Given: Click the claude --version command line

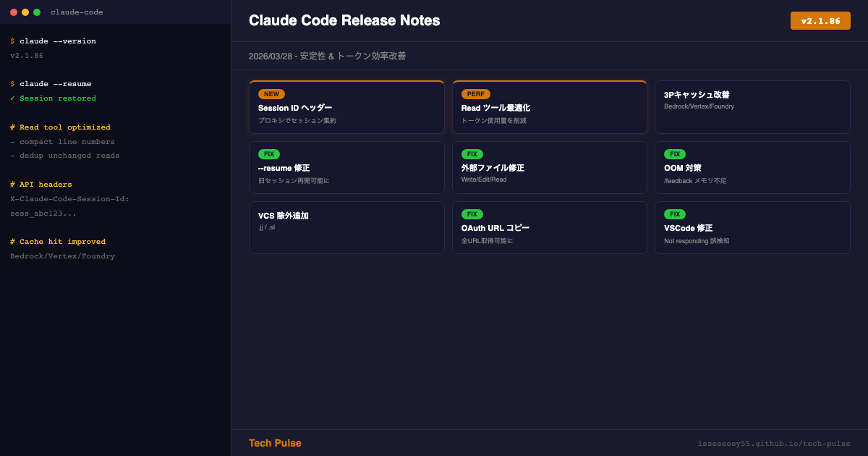Looking at the screenshot, I should (57, 41).
